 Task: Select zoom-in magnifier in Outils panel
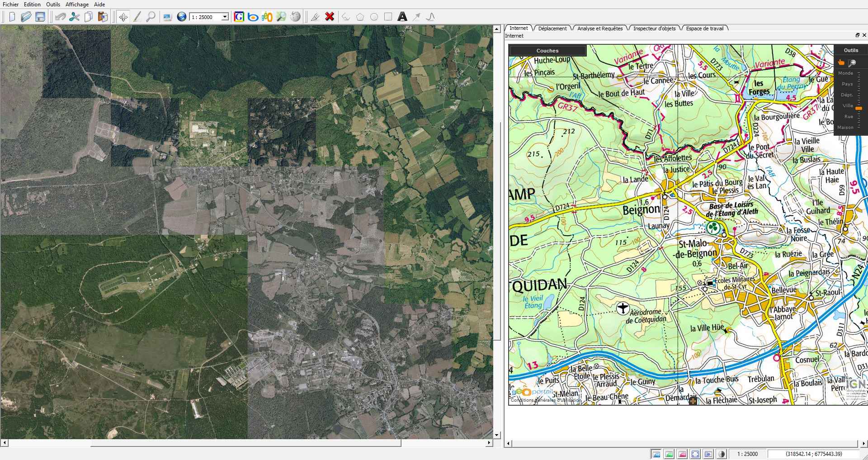point(852,63)
